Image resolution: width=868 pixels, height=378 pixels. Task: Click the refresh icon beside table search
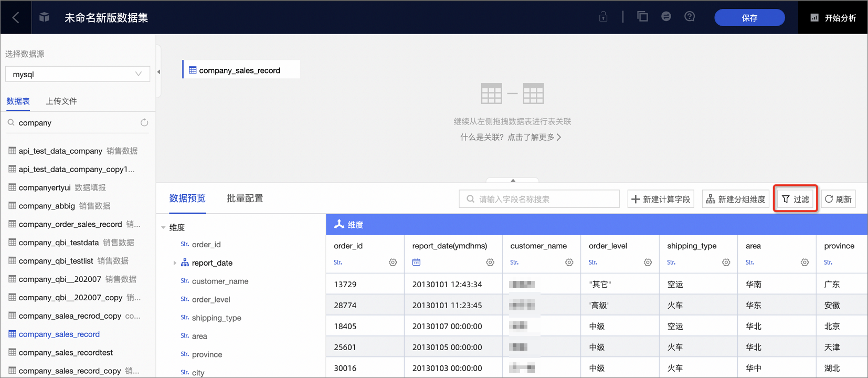(x=144, y=123)
